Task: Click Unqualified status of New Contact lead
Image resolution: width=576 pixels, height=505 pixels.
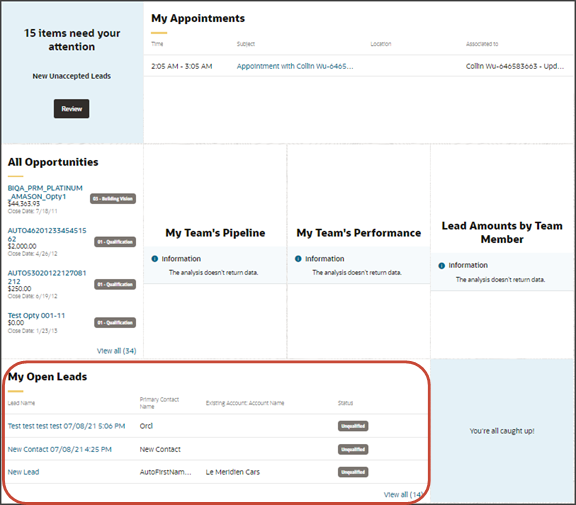Action: pyautogui.click(x=353, y=449)
